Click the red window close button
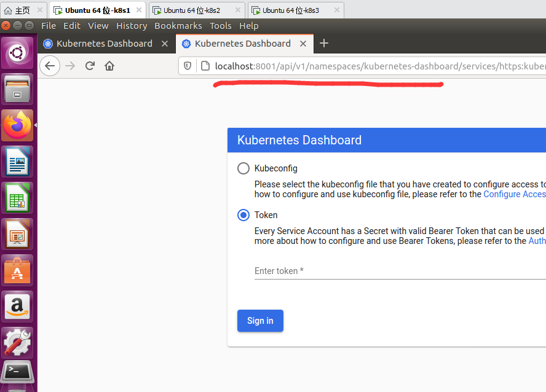This screenshot has height=392, width=546. [x=6, y=25]
